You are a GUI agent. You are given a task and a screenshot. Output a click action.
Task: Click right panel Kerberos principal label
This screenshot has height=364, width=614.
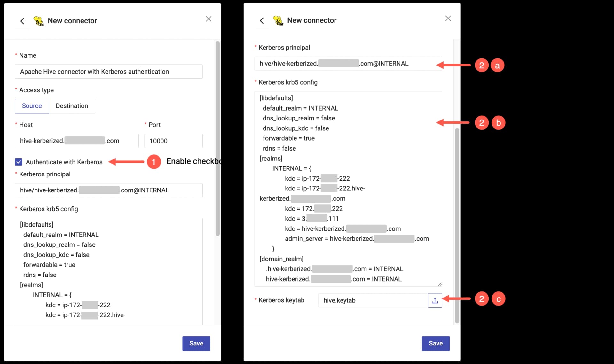[x=284, y=48]
